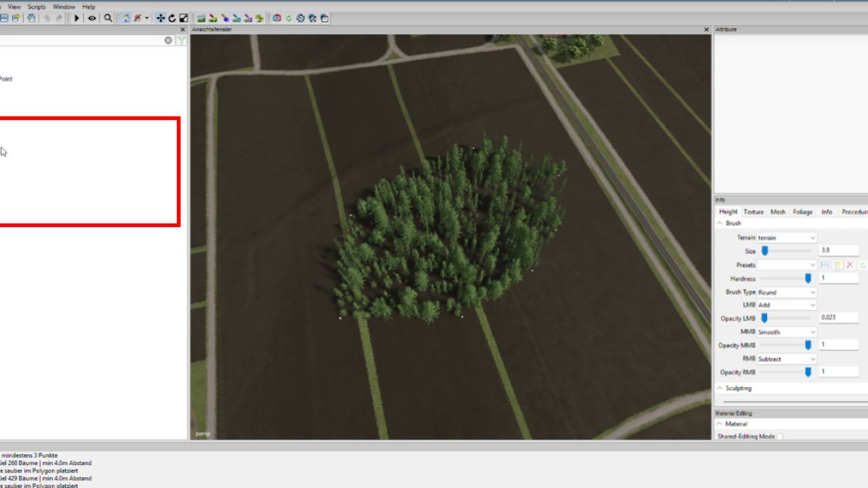This screenshot has height=488, width=868.
Task: Clear the scenegraph search field
Action: tap(167, 40)
